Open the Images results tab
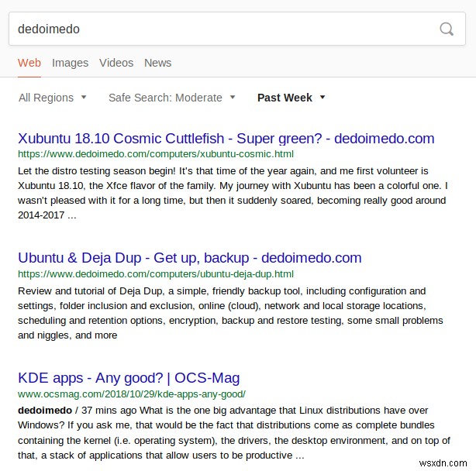The height and width of the screenshot is (471, 476). click(x=70, y=63)
